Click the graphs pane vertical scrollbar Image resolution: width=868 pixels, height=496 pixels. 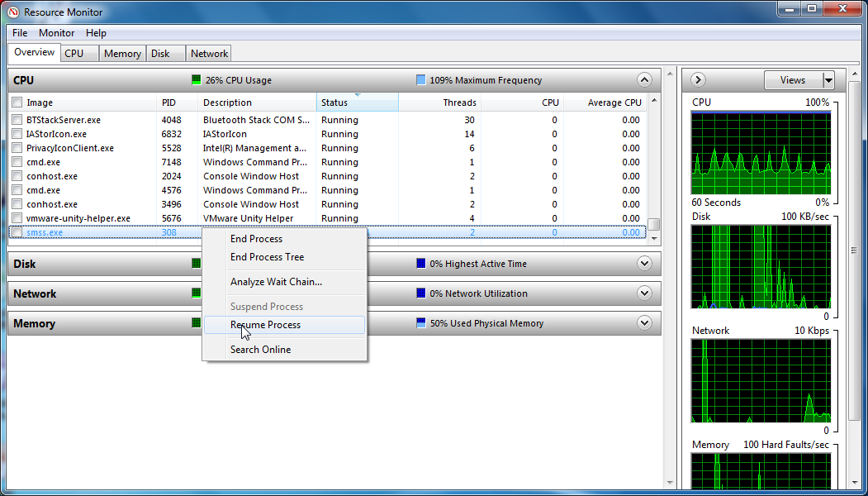click(854, 277)
